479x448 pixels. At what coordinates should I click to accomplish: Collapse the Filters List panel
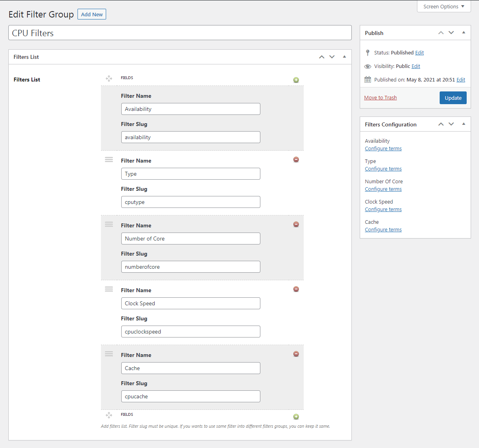pos(344,57)
